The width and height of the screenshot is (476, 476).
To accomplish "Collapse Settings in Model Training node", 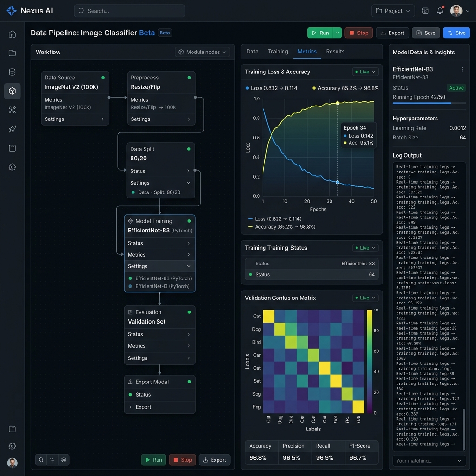I will tap(160, 266).
